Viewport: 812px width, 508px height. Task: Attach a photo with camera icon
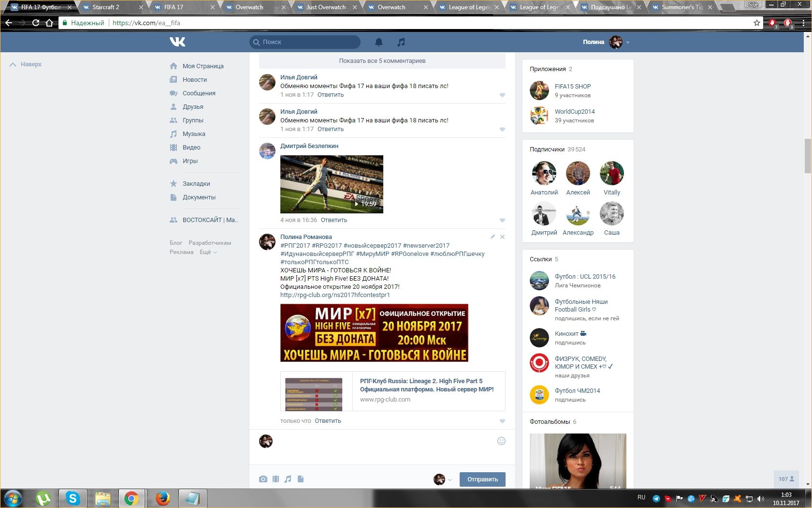263,479
